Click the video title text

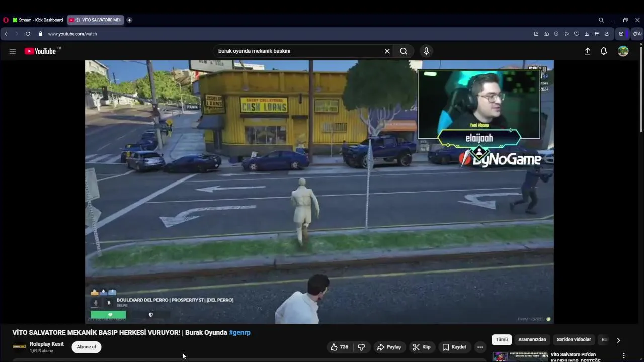[120, 332]
